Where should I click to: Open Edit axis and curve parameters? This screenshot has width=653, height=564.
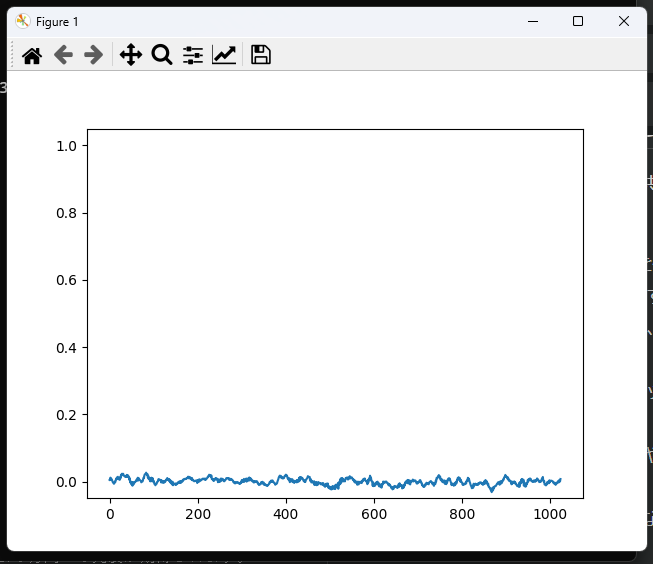[x=224, y=55]
